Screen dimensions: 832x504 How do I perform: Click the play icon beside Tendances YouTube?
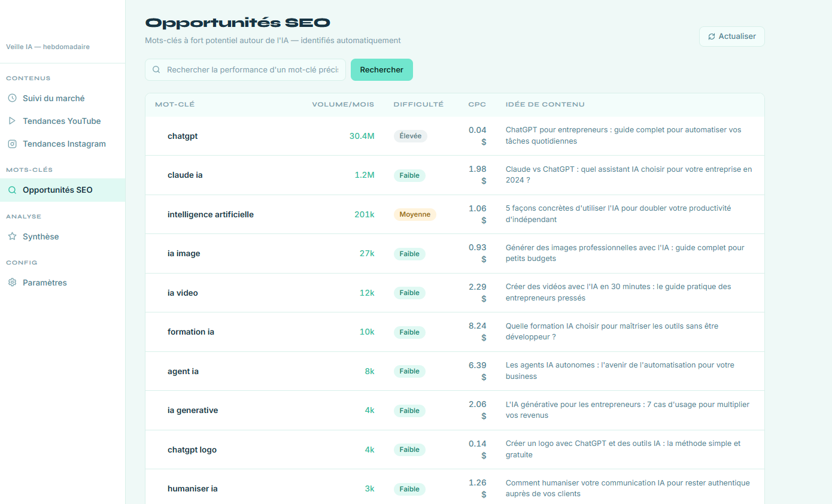click(x=12, y=121)
